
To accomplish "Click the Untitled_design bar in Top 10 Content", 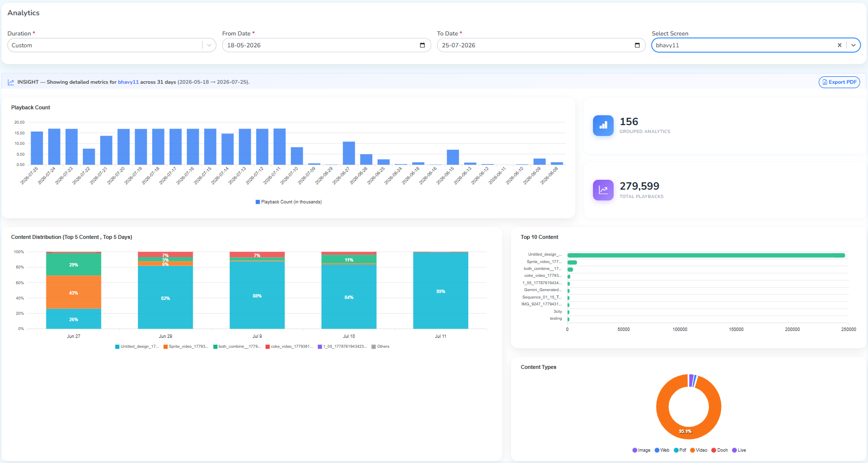I will pyautogui.click(x=706, y=255).
